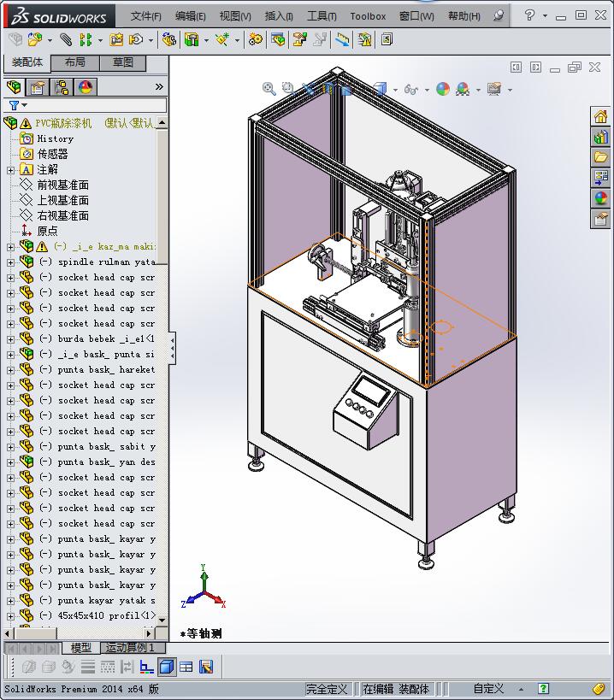Open the Design Library pane
Viewport: 614px width, 700px height.
click(600, 137)
